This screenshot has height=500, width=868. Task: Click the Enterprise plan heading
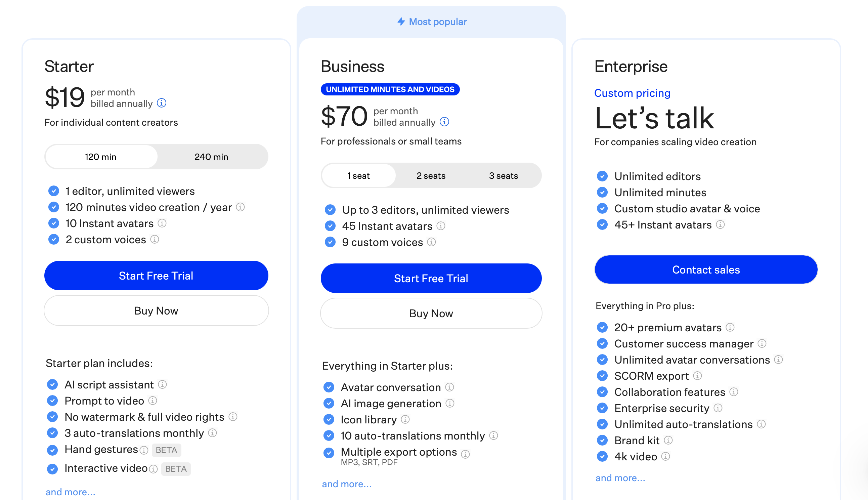coord(631,66)
